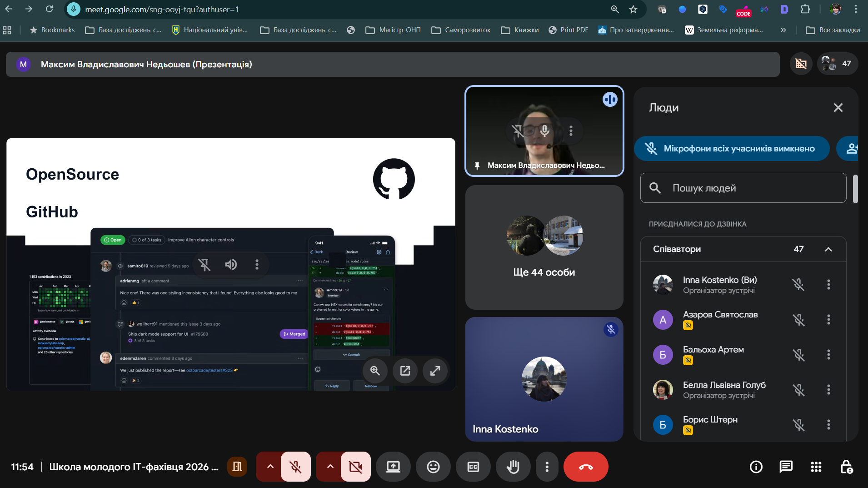Toggle your microphone mute button
This screenshot has width=868, height=488.
coord(296,467)
